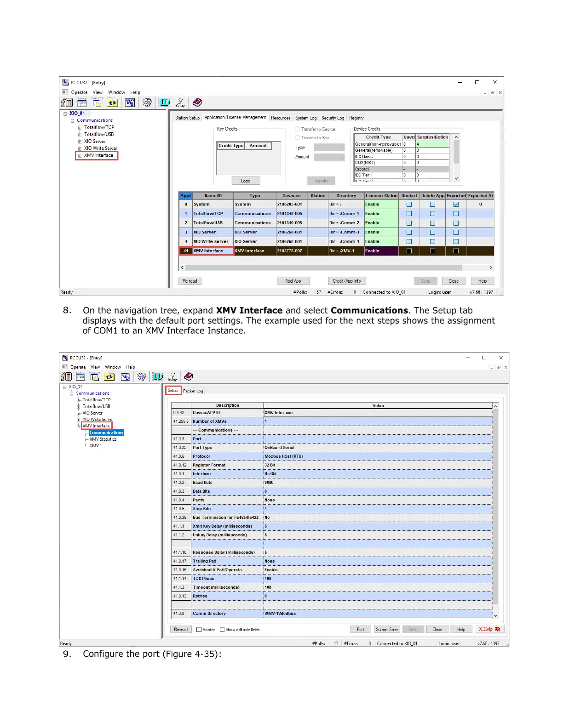The height and width of the screenshot is (728, 563).
Task: Click the Screen Save button
Action: pos(387,629)
